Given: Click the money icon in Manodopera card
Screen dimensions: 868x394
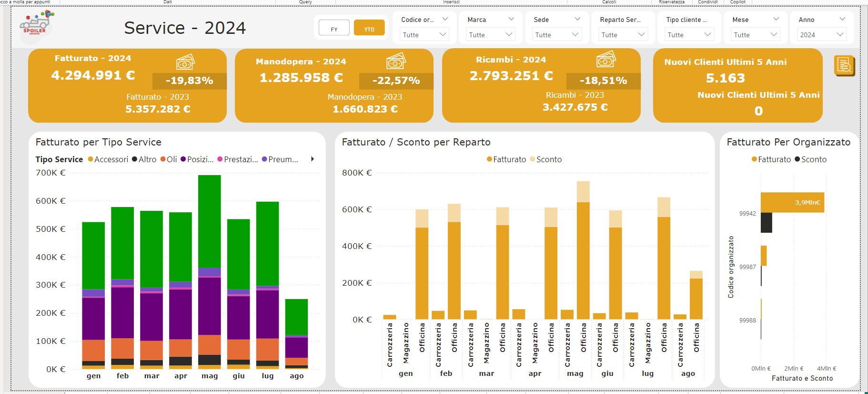Looking at the screenshot, I should (396, 61).
